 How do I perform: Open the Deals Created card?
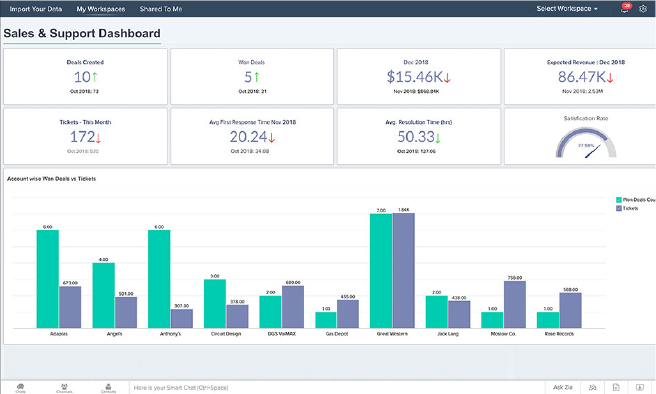pos(85,77)
